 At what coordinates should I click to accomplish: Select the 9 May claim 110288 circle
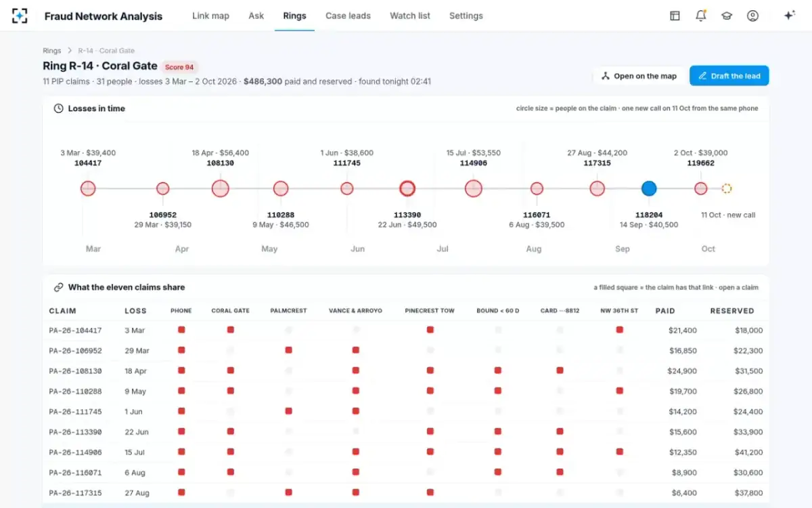click(x=281, y=188)
